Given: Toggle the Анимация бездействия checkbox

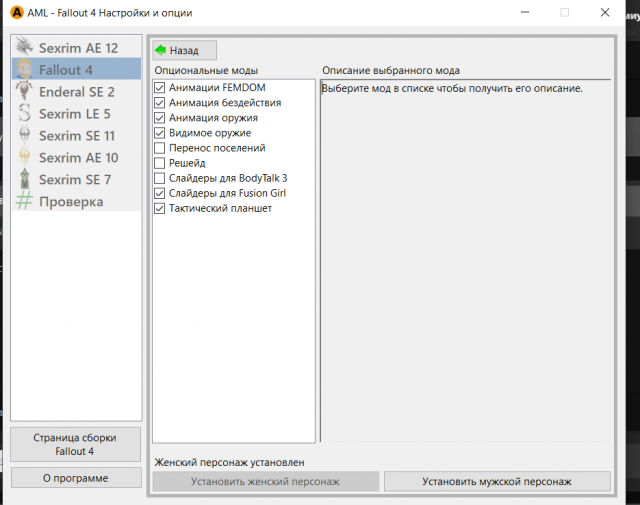Looking at the screenshot, I should 160,103.
